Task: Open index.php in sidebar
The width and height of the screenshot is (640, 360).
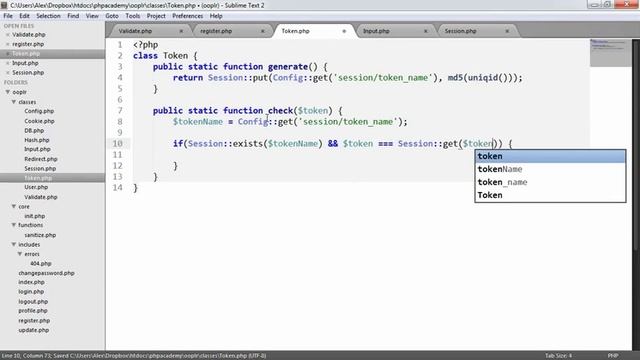Action: pyautogui.click(x=31, y=282)
